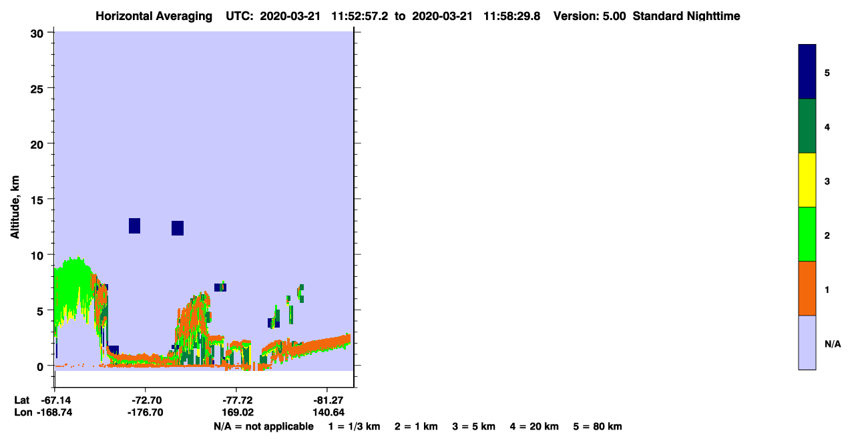Click "Version: 5.00" in the title
Viewport: 868px width, 445px height.
[x=590, y=16]
